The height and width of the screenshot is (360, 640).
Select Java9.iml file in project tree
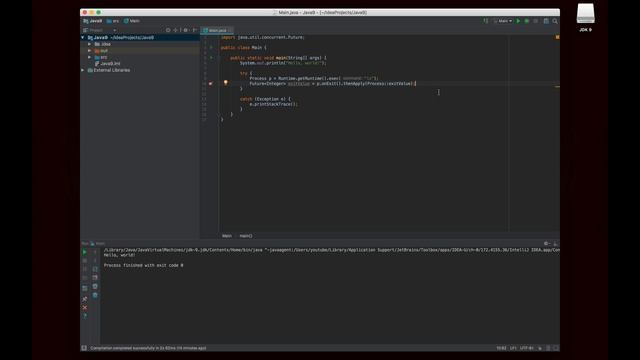107,64
